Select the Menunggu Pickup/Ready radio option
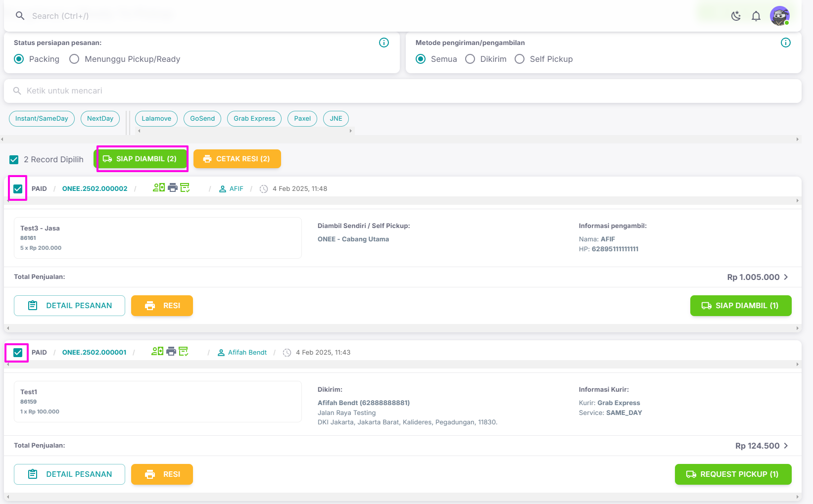Viewport: 813px width, 504px height. 74,59
